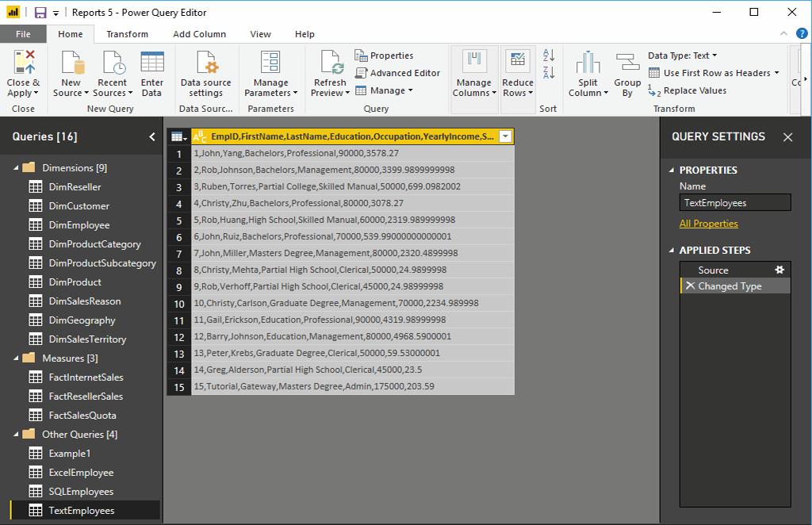
Task: Open New Source icon
Action: coord(72,62)
